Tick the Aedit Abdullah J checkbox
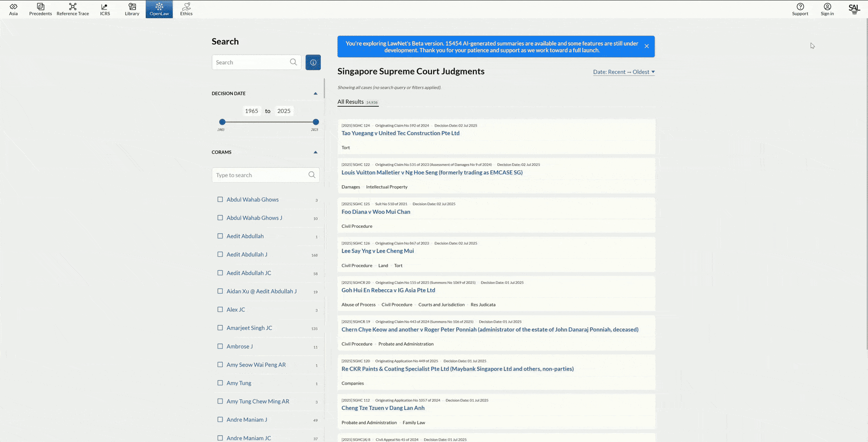Image resolution: width=868 pixels, height=442 pixels. tap(220, 254)
